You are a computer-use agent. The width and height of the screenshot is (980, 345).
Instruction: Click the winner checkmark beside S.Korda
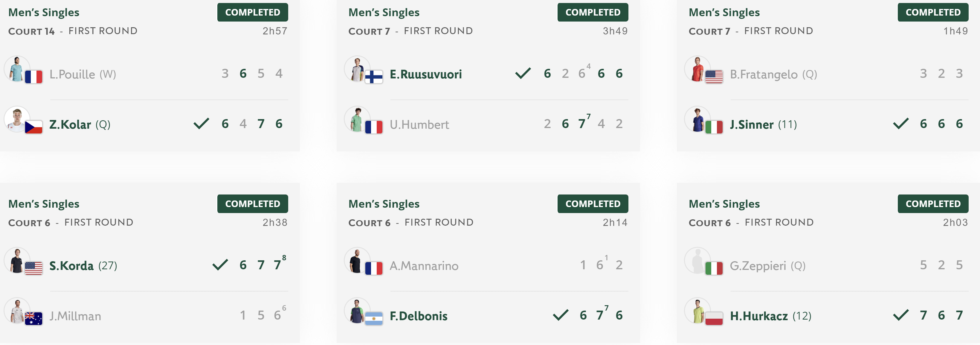click(220, 265)
